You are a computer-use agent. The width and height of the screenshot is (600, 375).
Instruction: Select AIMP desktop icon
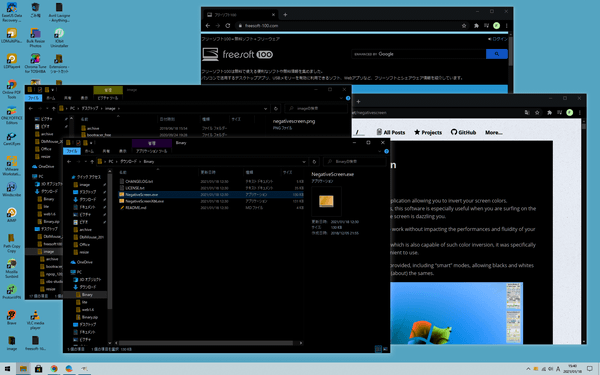pyautogui.click(x=12, y=215)
